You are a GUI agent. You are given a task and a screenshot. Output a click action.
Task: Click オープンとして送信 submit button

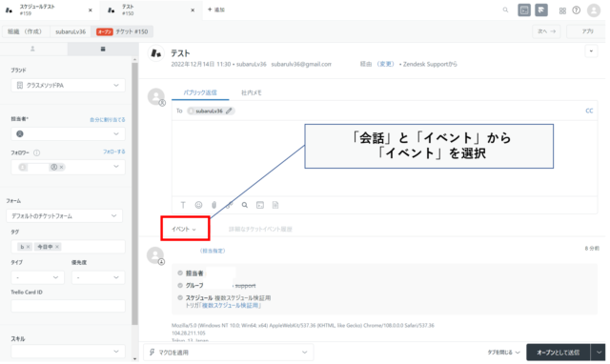pos(559,353)
